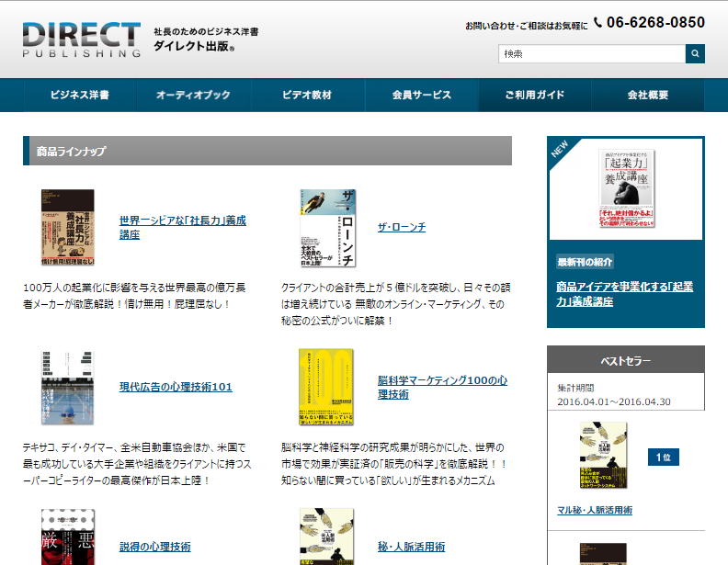The image size is (728, 565).
Task: Open 商品アイデアを事業化する「起業力」養成講座 link
Action: 624,294
